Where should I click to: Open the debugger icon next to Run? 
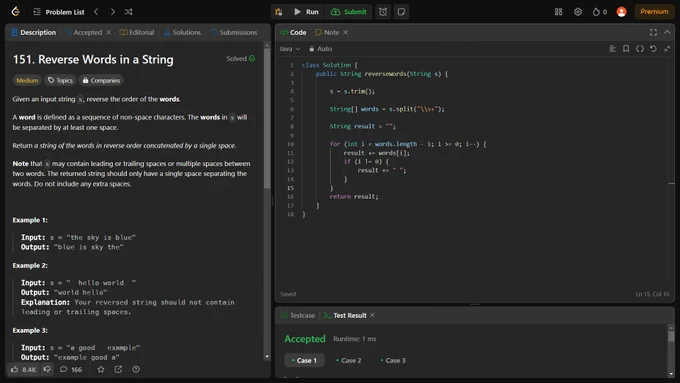pyautogui.click(x=278, y=12)
